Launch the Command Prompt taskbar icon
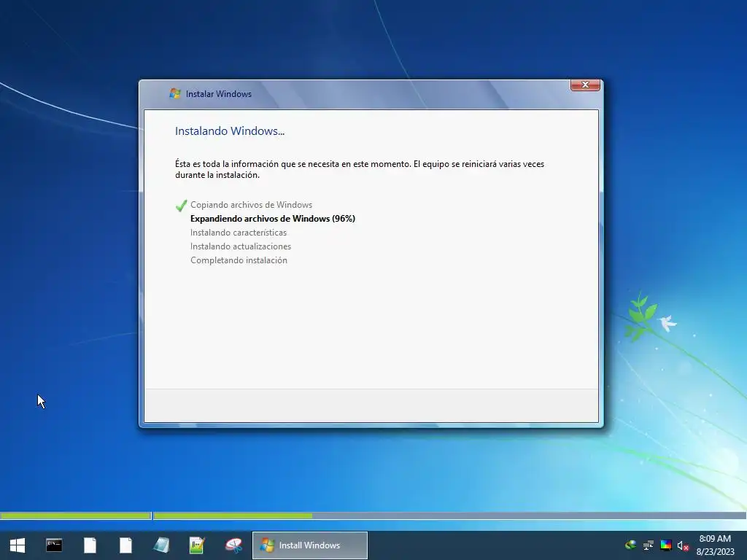 [x=54, y=545]
